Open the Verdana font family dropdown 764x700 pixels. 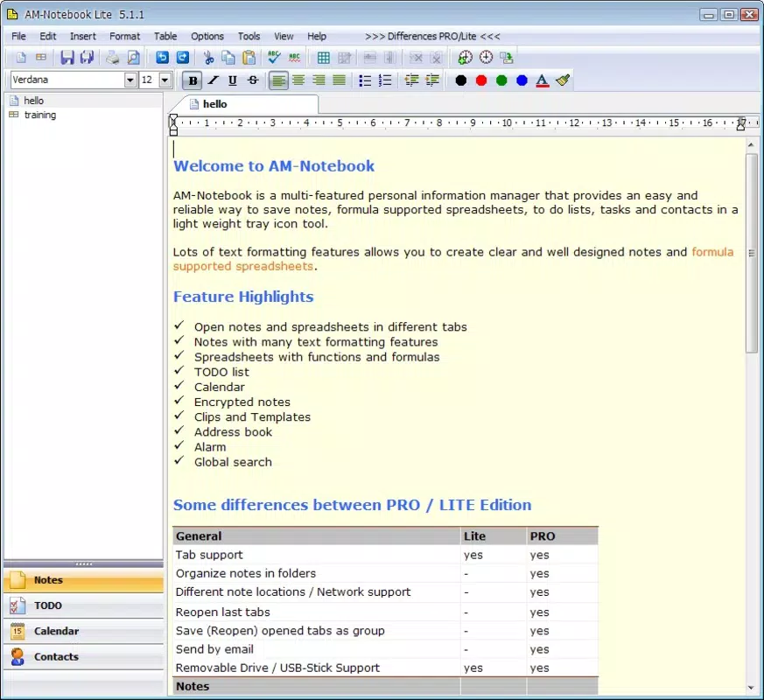[130, 80]
